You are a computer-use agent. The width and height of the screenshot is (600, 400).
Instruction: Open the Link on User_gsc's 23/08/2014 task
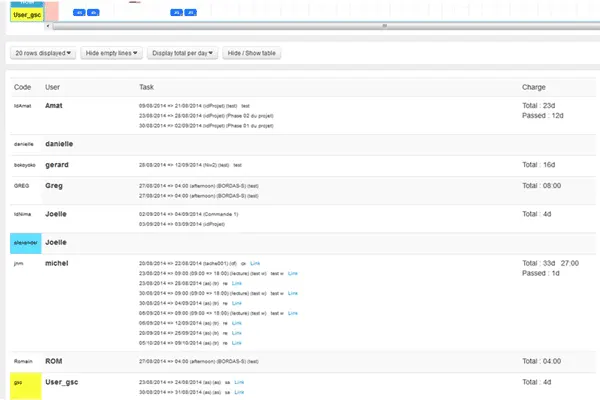238,381
